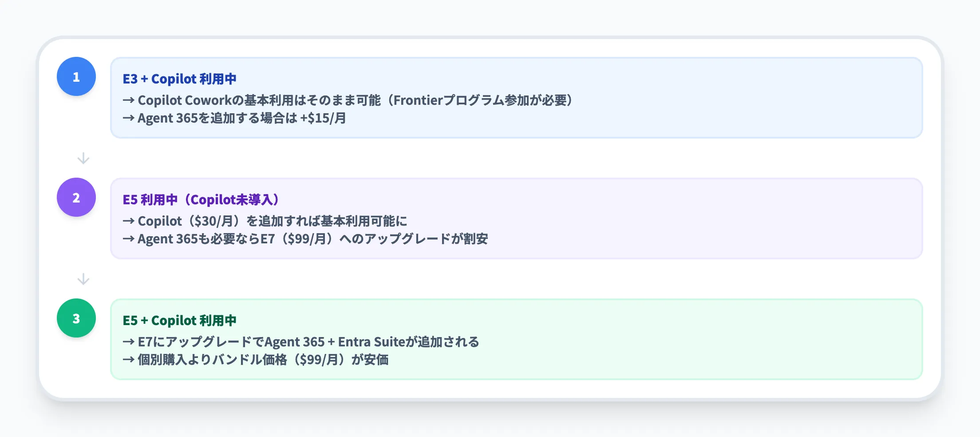The image size is (980, 437).
Task: Click the 'E3 + Copilot 利用中' heading
Action: [x=179, y=79]
